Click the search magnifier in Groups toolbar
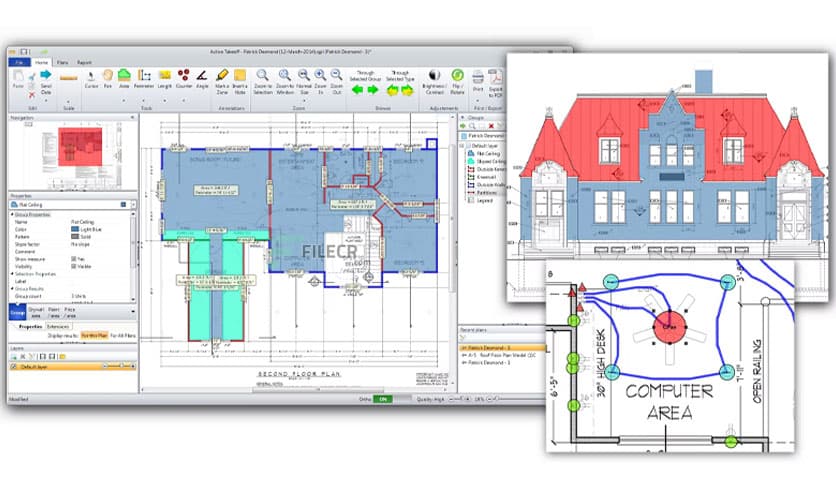 click(x=472, y=126)
